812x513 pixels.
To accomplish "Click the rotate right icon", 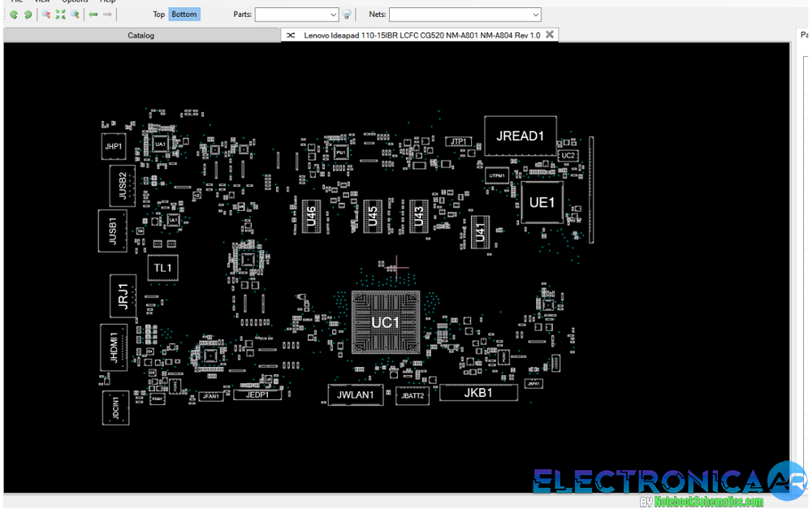I will point(28,14).
